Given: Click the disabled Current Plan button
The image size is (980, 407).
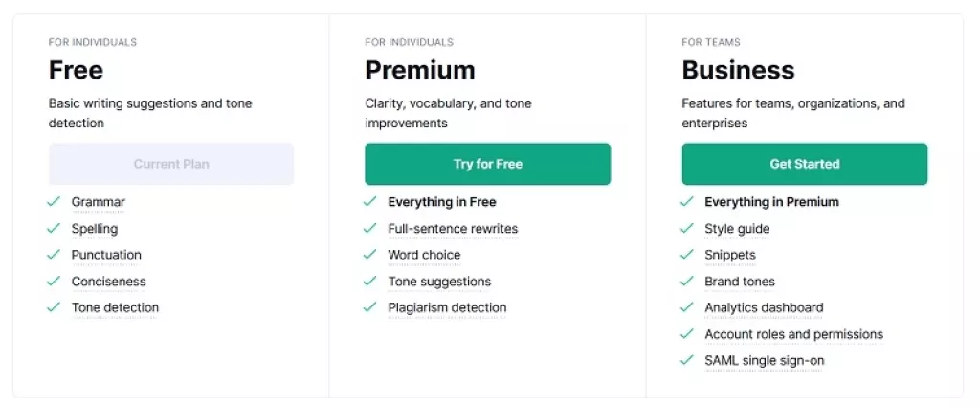Looking at the screenshot, I should click(x=171, y=164).
